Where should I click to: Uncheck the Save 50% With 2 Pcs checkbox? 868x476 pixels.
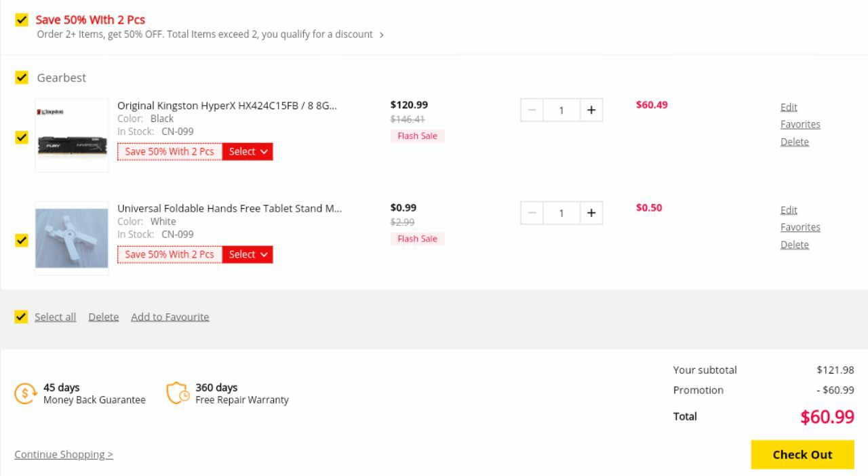(x=22, y=20)
